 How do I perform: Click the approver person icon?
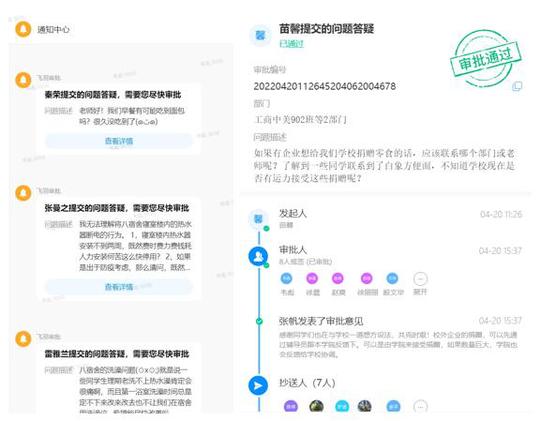point(258,256)
